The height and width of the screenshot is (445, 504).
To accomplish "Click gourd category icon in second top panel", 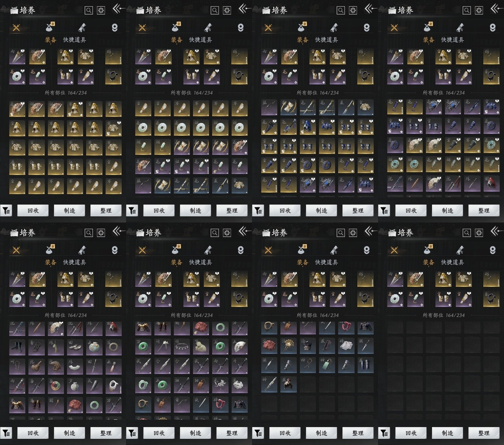I will pos(241,28).
